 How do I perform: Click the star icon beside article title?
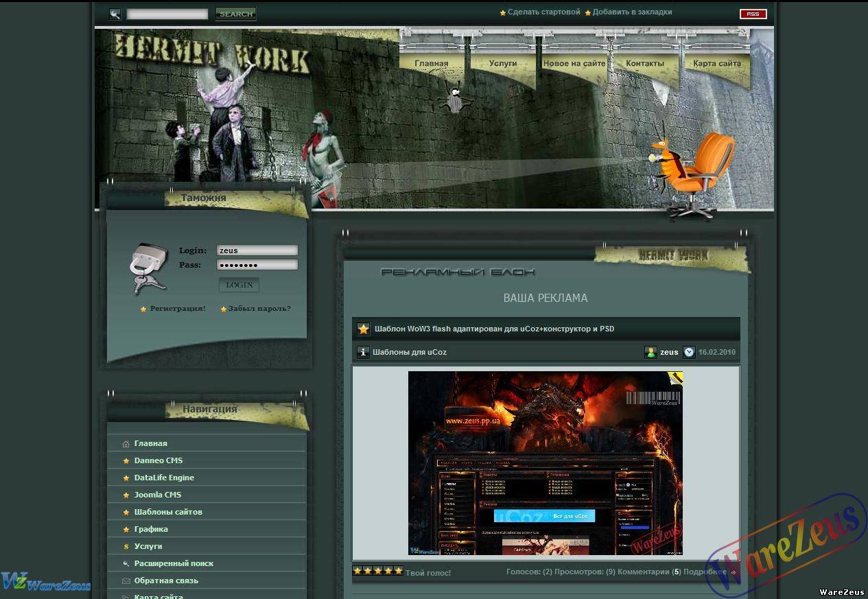[x=364, y=329]
